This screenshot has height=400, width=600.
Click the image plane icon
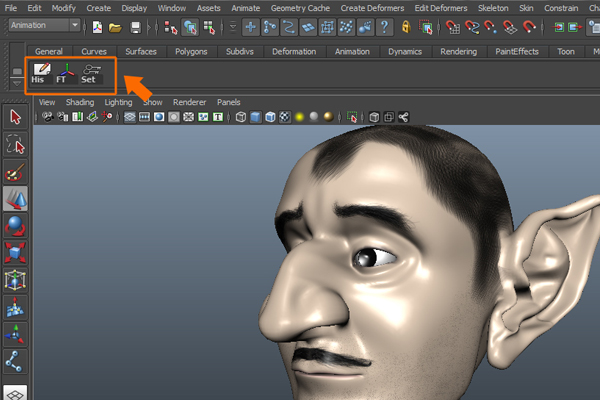92,117
